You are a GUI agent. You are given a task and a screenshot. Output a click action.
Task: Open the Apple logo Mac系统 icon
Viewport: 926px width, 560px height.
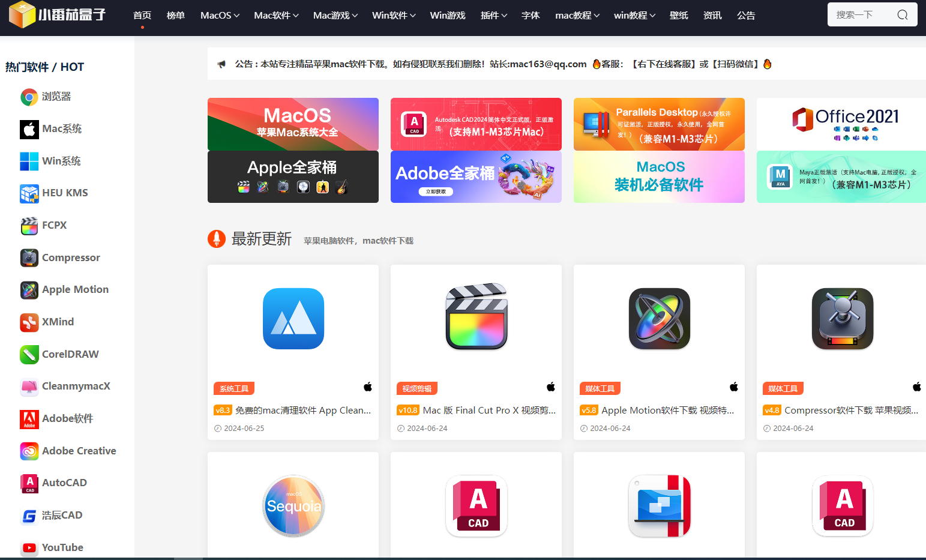coord(29,129)
